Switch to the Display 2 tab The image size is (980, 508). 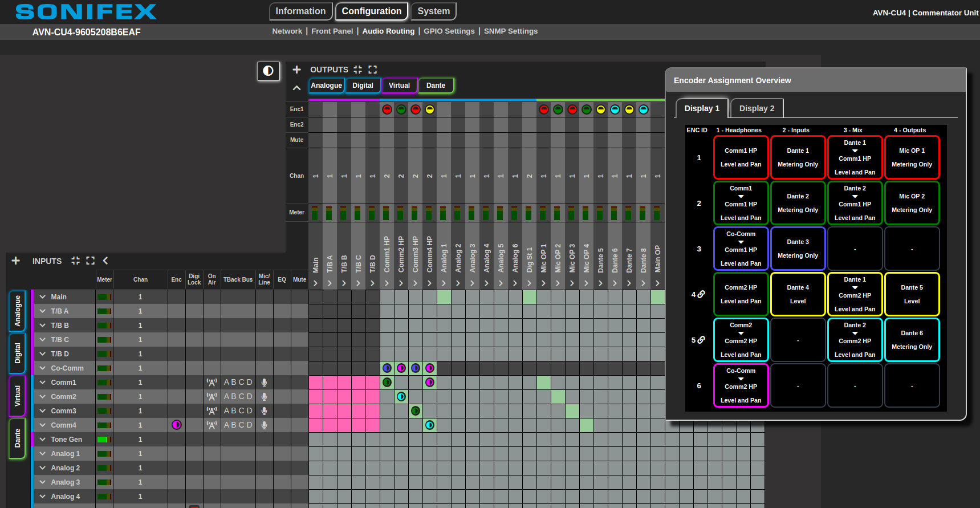point(757,108)
